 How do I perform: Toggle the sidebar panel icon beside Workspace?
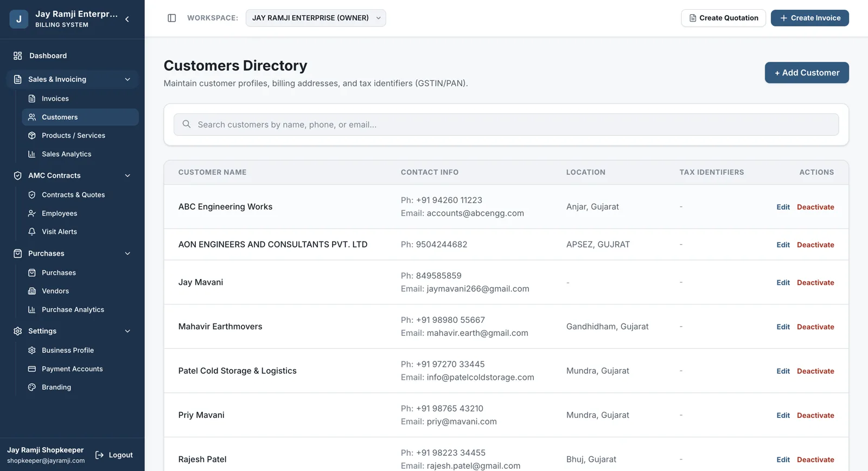(172, 18)
